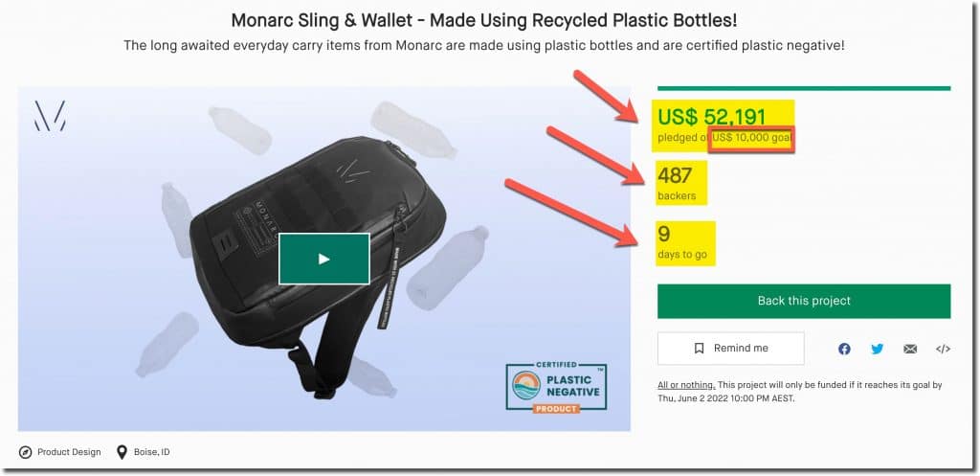The height and width of the screenshot is (476, 980).
Task: Click the compass icon for Product Design
Action: (25, 452)
